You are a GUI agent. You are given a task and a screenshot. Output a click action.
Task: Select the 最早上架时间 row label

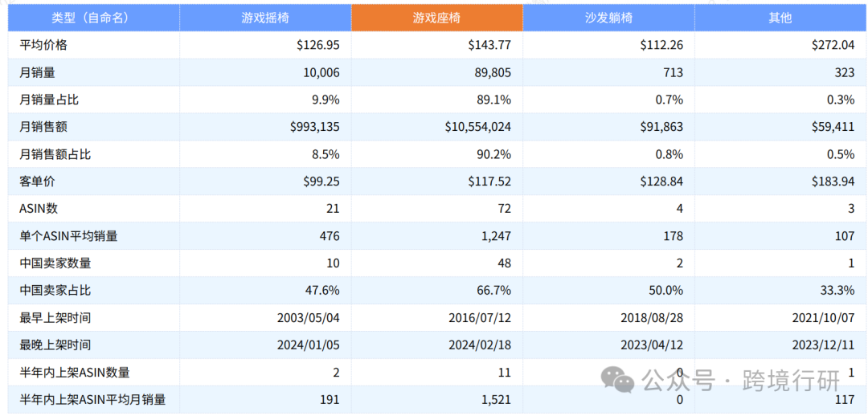[x=55, y=318]
